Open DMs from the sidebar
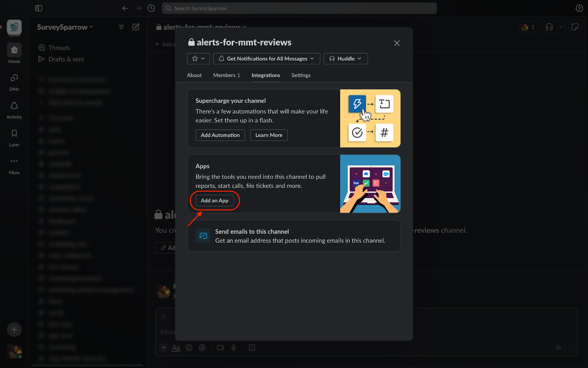 click(x=14, y=78)
